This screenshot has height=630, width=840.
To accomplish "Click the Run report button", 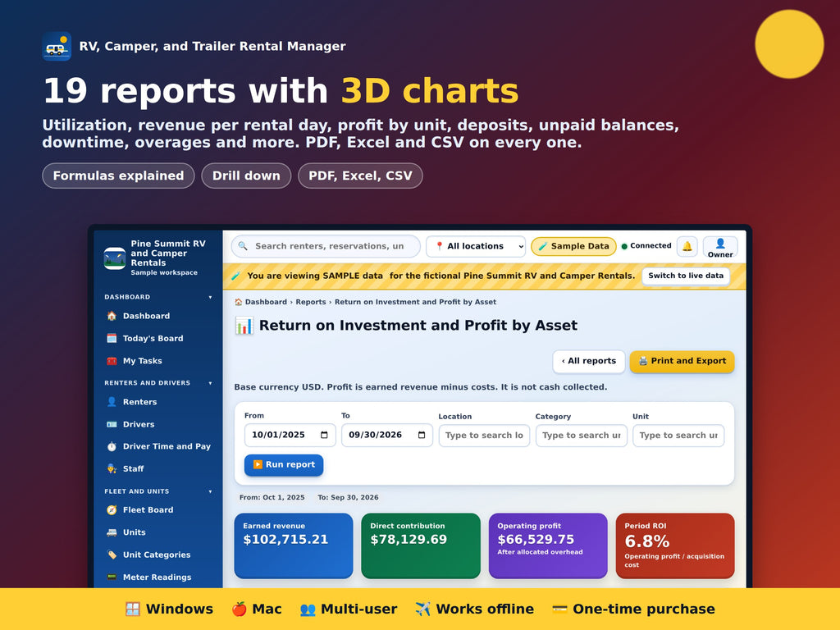I will (284, 464).
